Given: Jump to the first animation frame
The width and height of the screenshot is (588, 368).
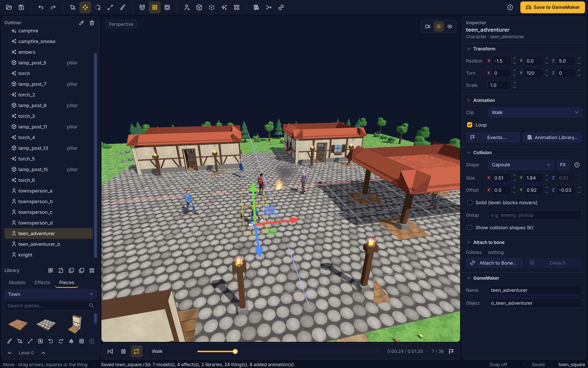Looking at the screenshot, I should (x=110, y=351).
